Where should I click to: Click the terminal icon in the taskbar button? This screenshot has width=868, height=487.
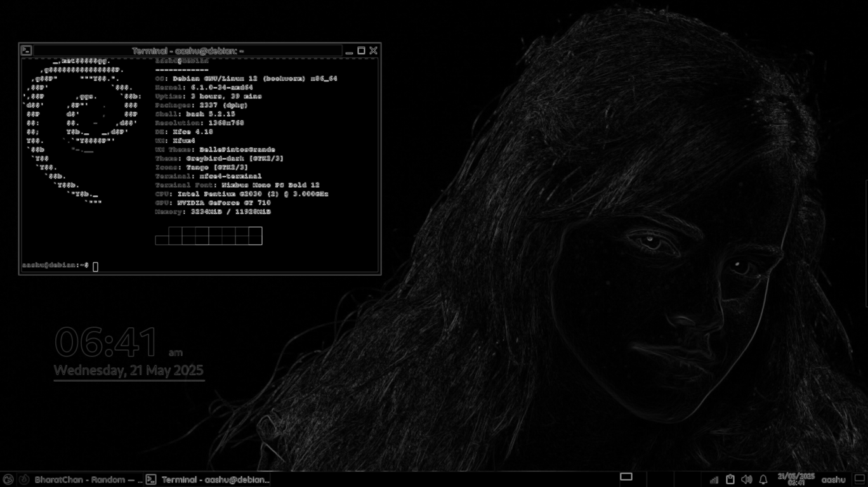151,479
